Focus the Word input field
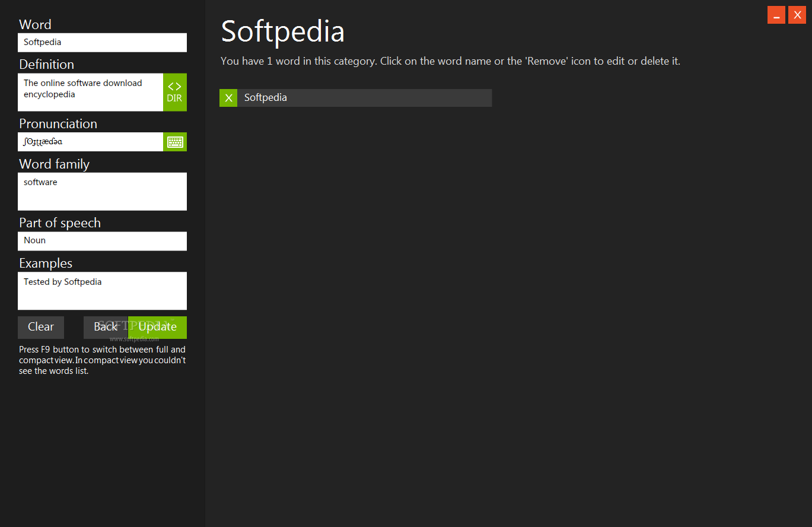Screen dimensions: 812x527 [102, 42]
